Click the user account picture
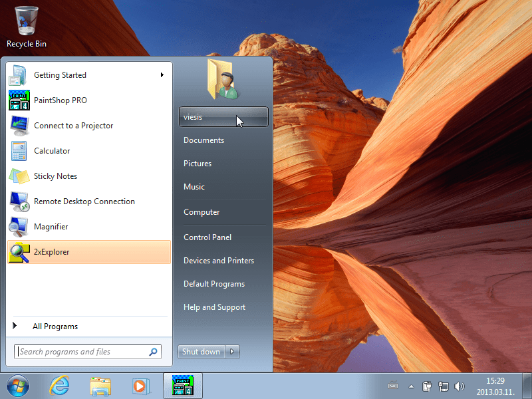Viewport: 532px width, 399px height. (x=223, y=79)
